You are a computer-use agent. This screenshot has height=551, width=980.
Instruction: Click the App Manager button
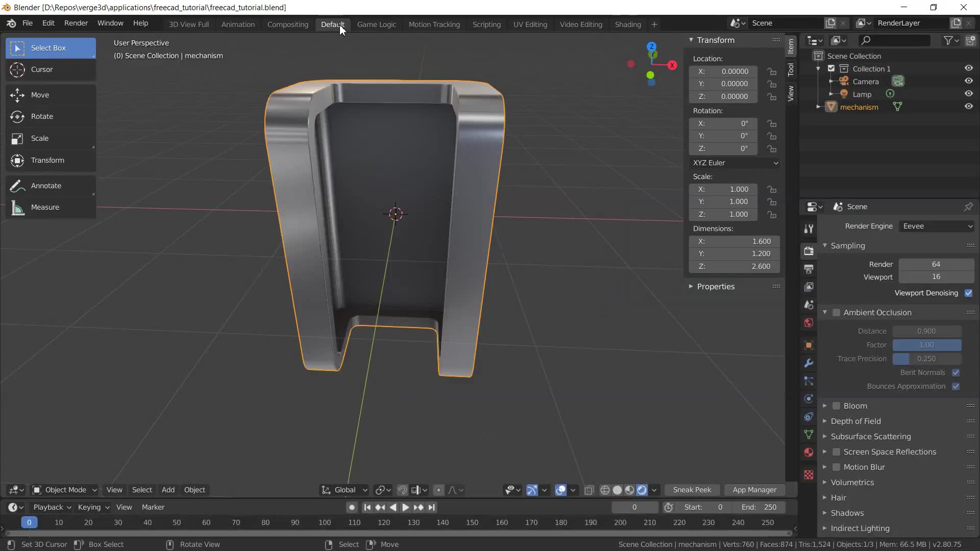pyautogui.click(x=754, y=490)
